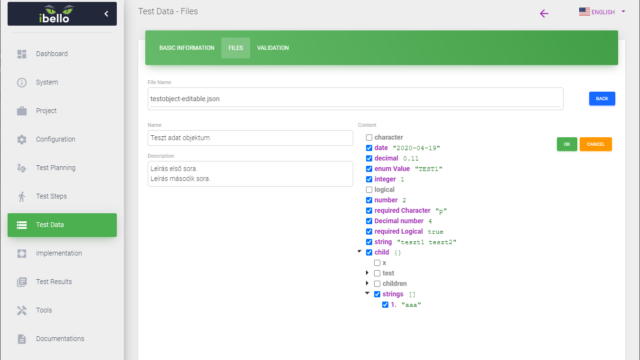Viewport: 640px width, 360px height.
Task: Click the green OK button
Action: tap(567, 144)
